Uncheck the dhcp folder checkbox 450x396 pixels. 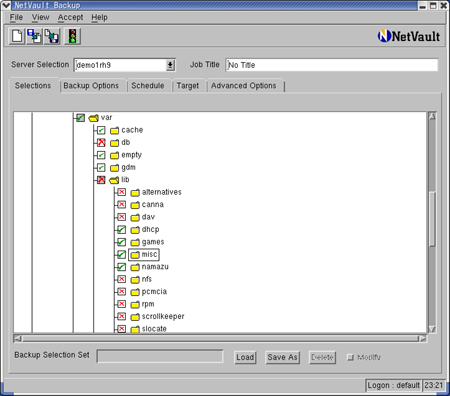pyautogui.click(x=122, y=229)
